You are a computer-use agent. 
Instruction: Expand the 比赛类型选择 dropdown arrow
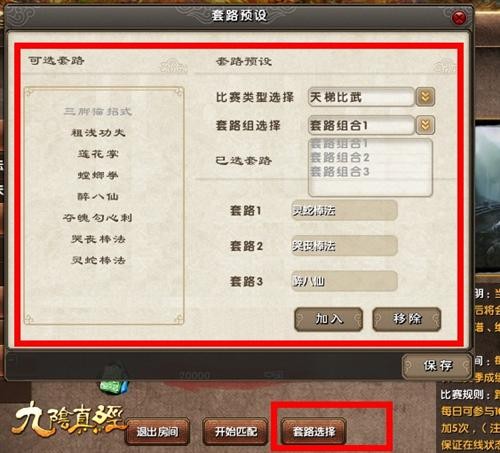click(425, 97)
